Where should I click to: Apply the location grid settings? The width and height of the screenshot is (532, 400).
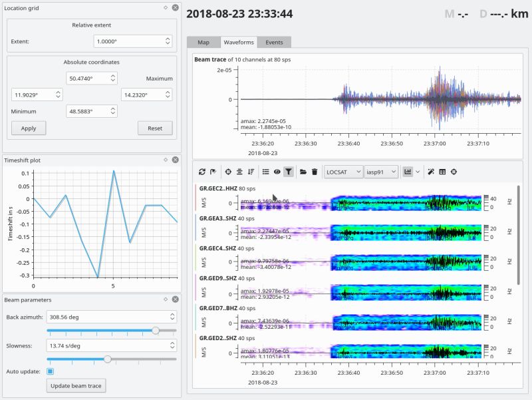pos(28,128)
